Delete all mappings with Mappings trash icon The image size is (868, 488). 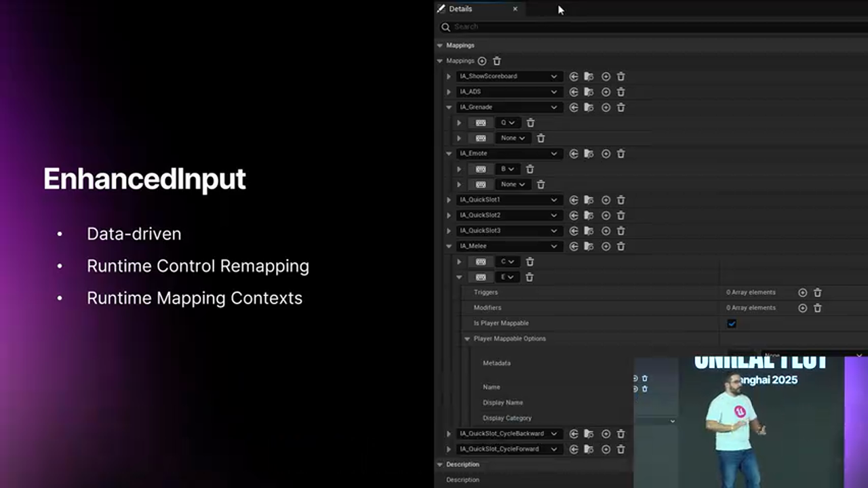(497, 61)
